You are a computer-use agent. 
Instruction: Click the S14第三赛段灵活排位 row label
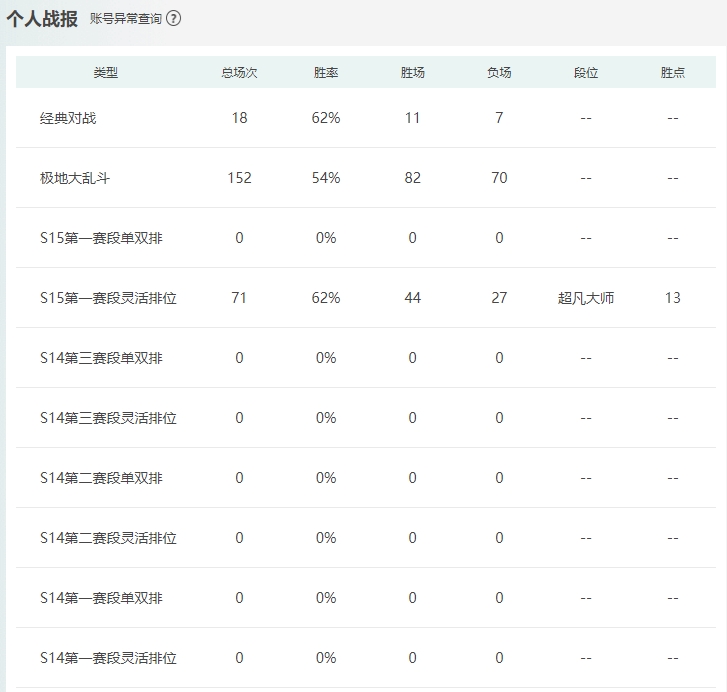tap(108, 418)
